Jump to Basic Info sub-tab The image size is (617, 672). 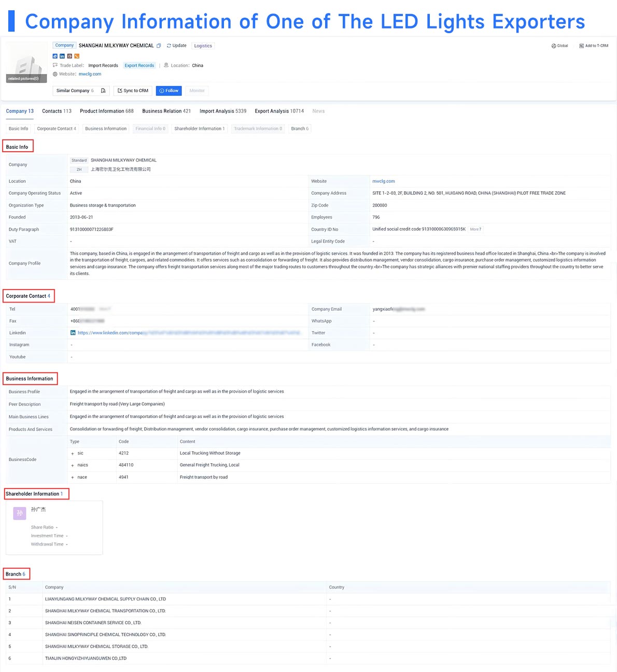(19, 128)
